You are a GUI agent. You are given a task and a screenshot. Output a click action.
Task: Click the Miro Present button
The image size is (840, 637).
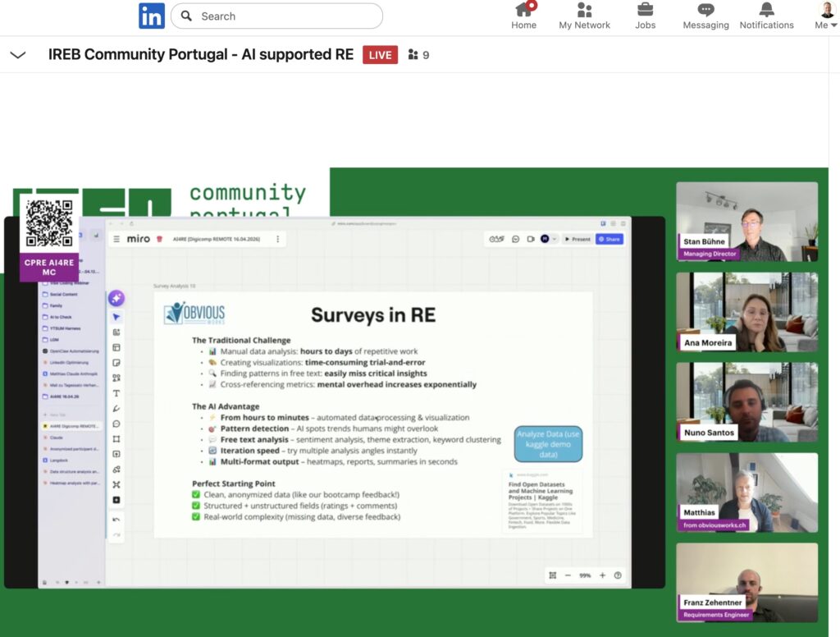click(x=577, y=239)
